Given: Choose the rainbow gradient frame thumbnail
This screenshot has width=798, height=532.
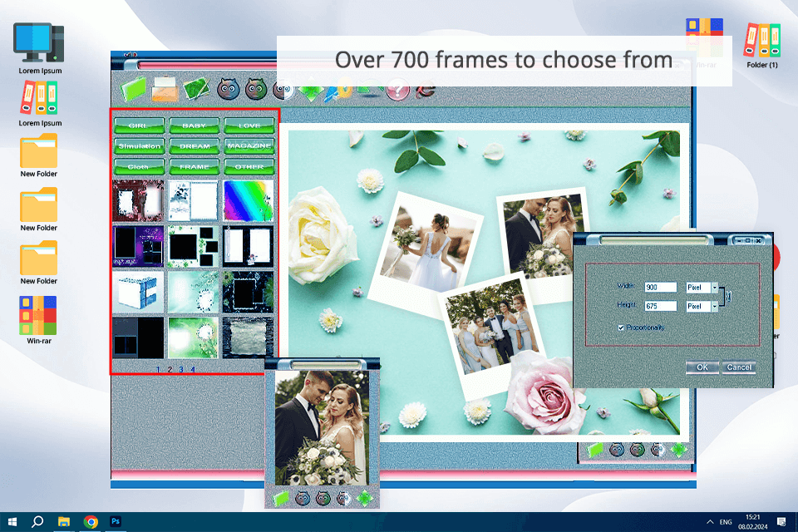Looking at the screenshot, I should (248, 200).
